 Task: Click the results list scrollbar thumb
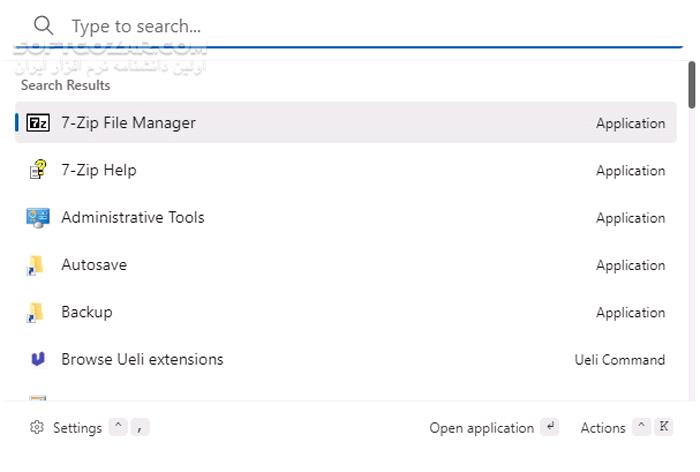692,85
